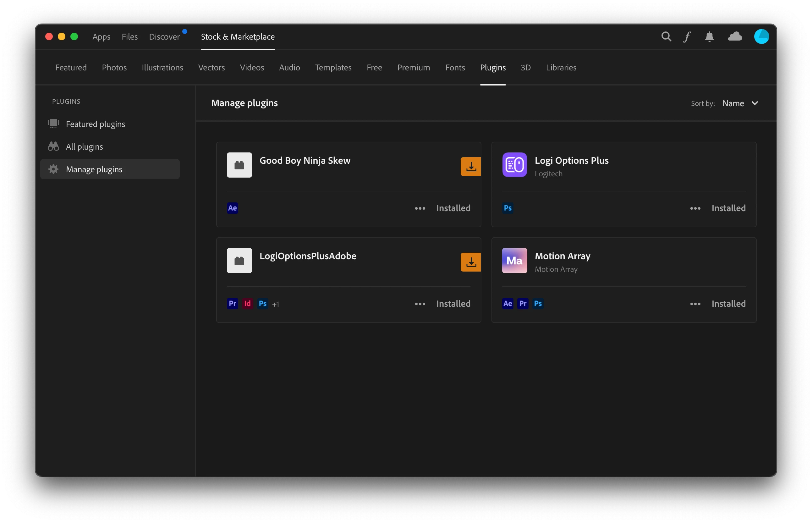
Task: Click the search magnifier icon
Action: (666, 36)
